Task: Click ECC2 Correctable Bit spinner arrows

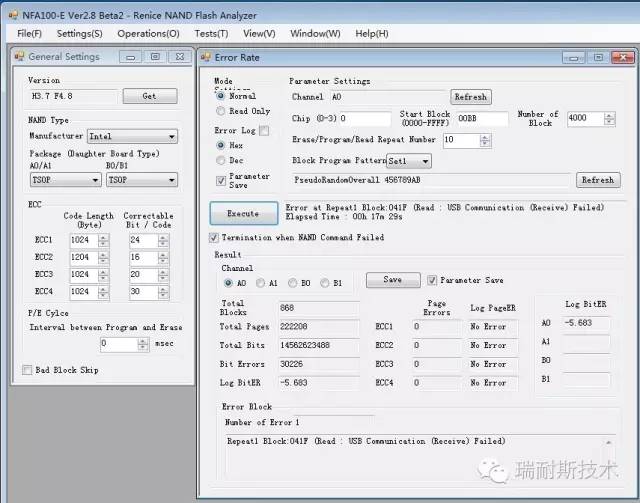Action: click(163, 258)
